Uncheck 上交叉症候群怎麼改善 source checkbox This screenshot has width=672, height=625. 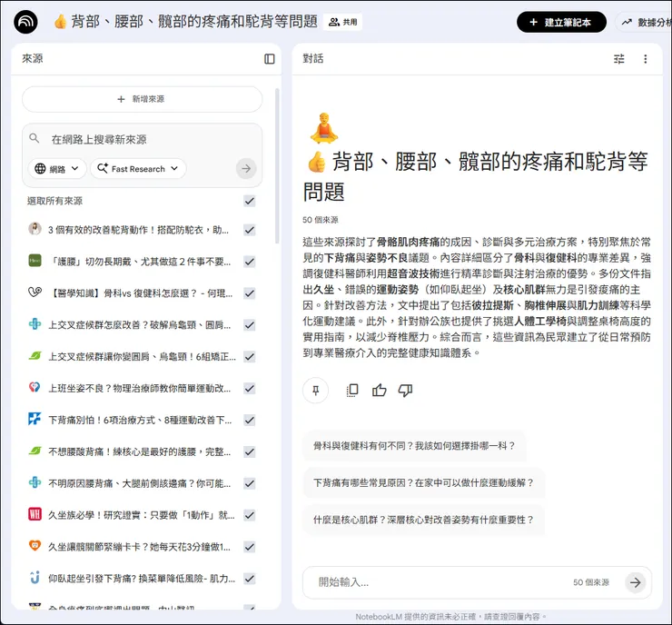(x=250, y=325)
